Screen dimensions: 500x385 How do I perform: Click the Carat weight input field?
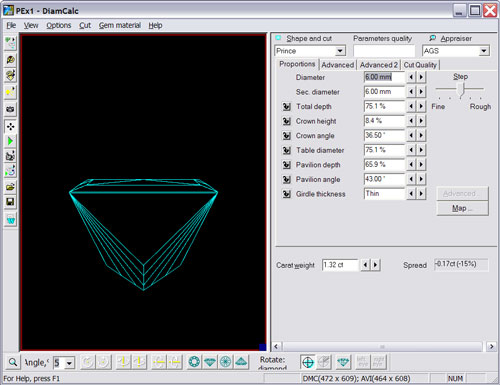340,265
